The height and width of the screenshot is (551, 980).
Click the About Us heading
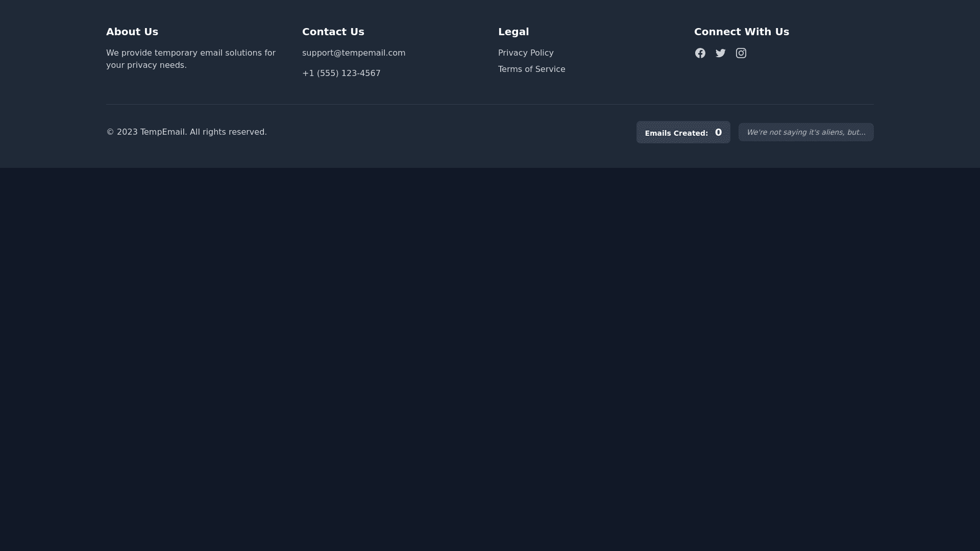pyautogui.click(x=132, y=32)
